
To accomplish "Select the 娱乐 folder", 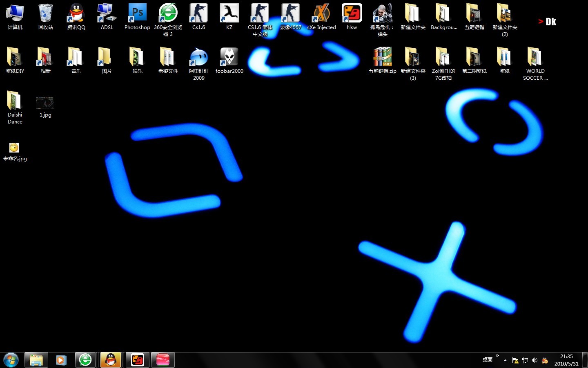I will (x=137, y=61).
